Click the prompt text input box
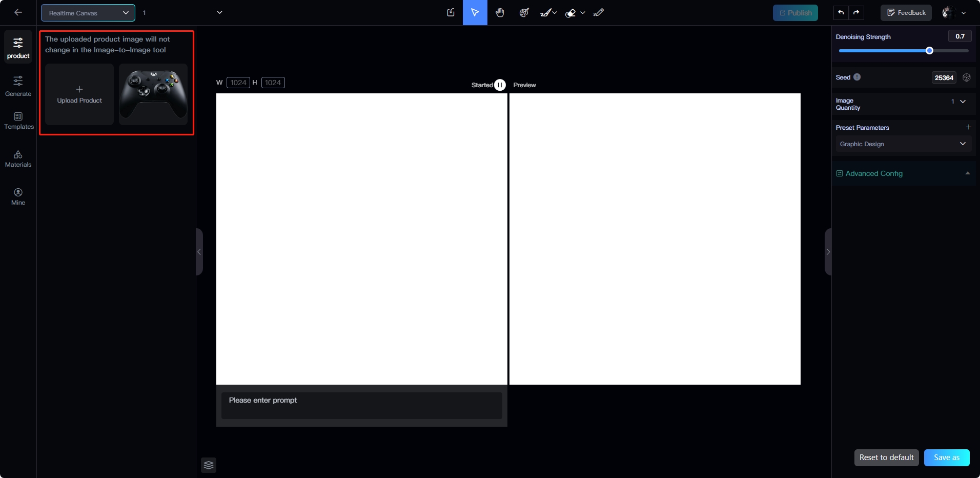Viewport: 980px width, 478px height. [361, 406]
